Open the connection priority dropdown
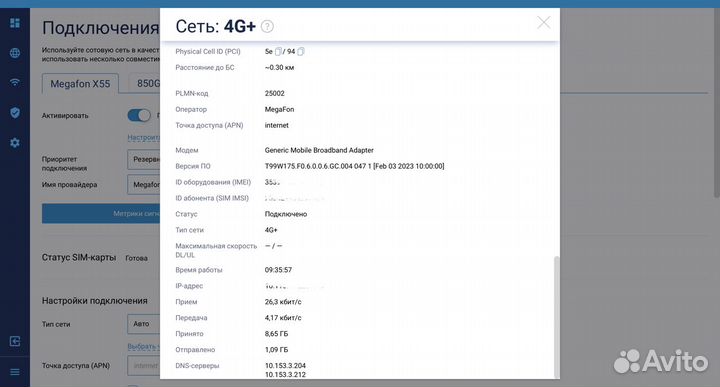Image resolution: width=720 pixels, height=387 pixels. click(x=144, y=159)
